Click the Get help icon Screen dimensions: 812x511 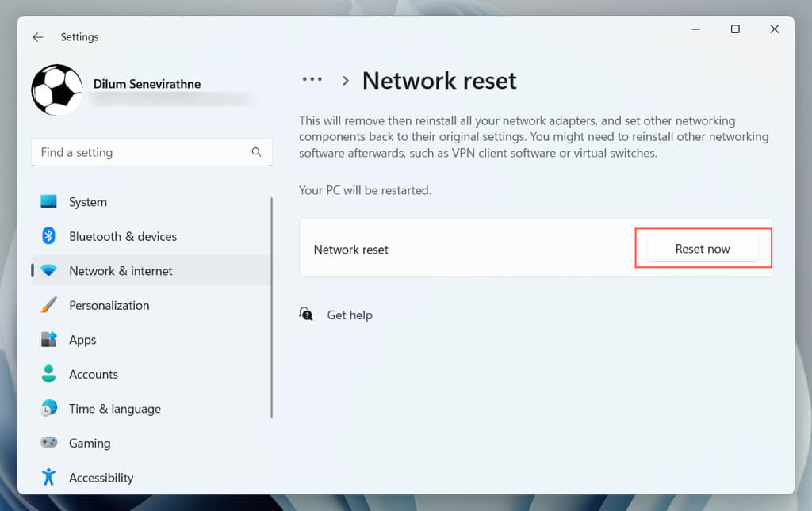[306, 315]
